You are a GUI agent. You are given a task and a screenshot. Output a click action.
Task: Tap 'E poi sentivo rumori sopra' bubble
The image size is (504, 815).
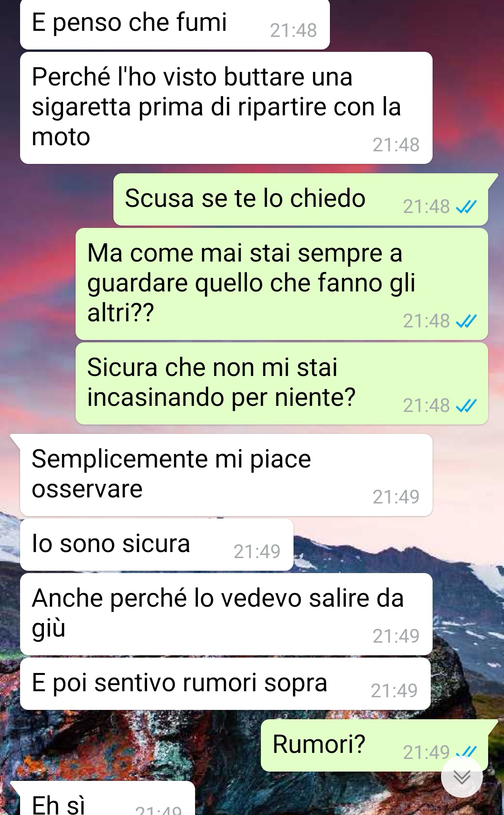225,684
